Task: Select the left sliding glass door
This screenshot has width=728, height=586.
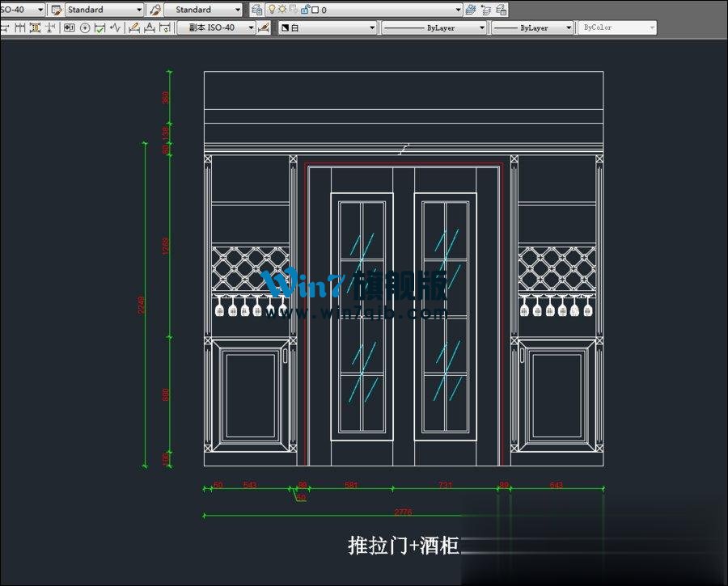Action: (x=362, y=316)
